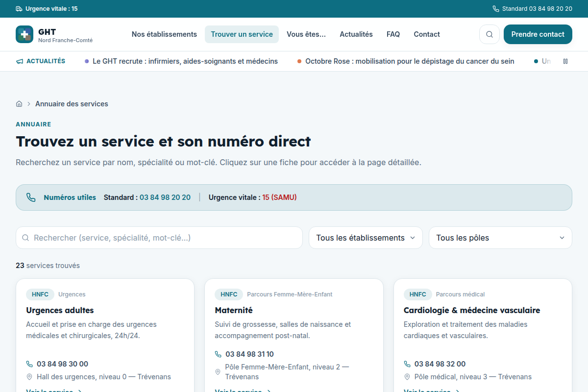Image resolution: width=588 pixels, height=392 pixels.
Task: Click Parcours médical label on Cardiologie card
Action: coord(460,294)
